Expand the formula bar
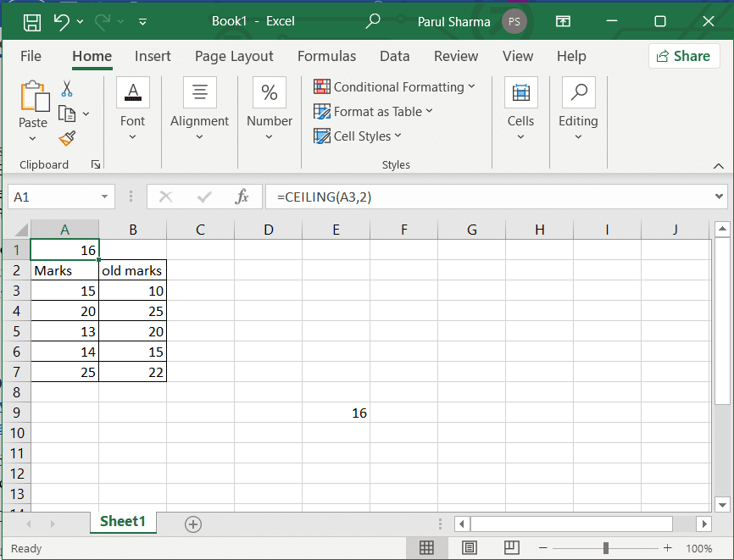The image size is (734, 560). tap(719, 197)
